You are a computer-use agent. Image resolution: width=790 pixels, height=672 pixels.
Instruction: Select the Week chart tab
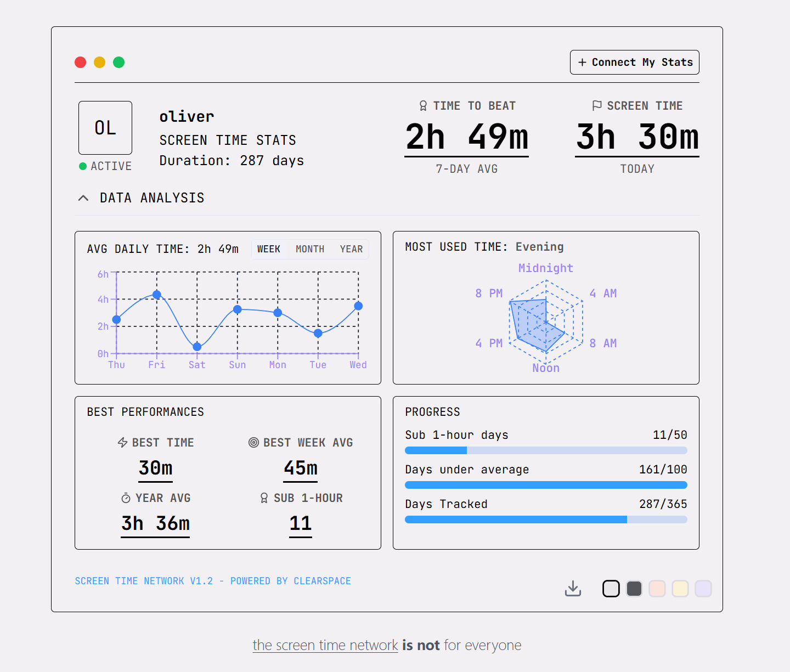click(x=269, y=249)
